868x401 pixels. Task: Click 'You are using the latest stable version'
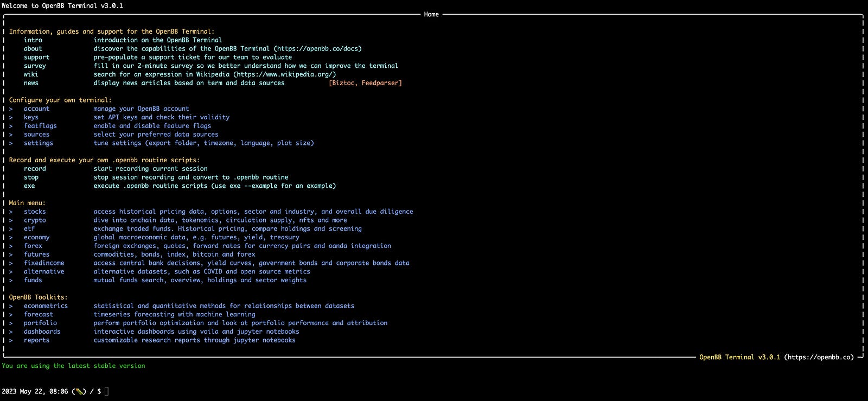(x=73, y=366)
